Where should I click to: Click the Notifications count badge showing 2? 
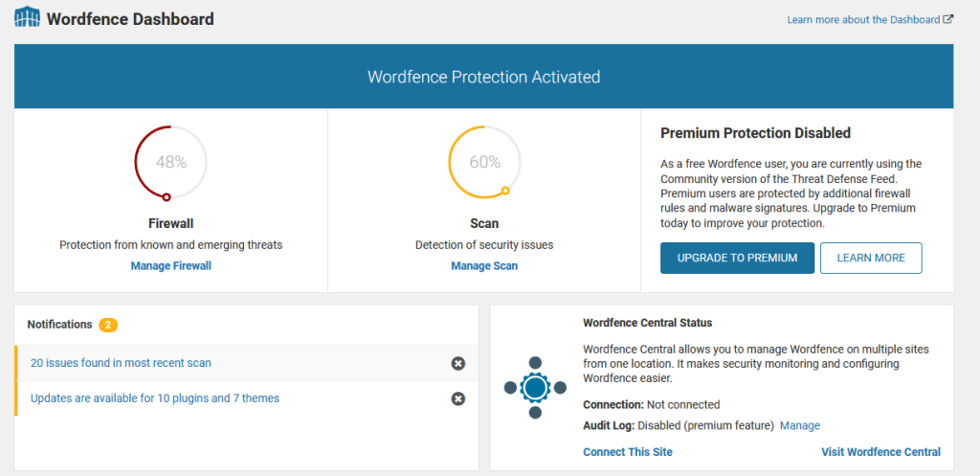click(x=108, y=325)
